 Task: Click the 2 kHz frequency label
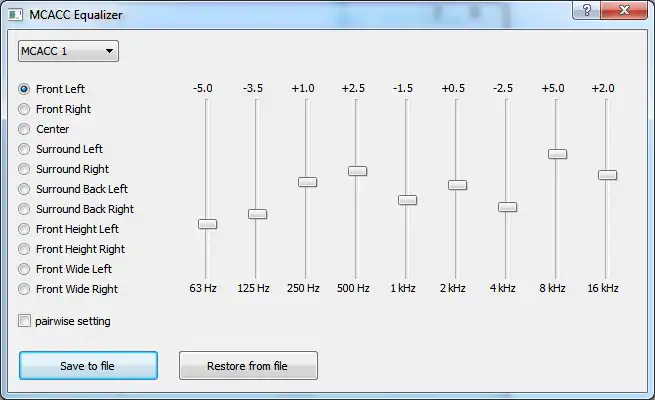(x=452, y=288)
